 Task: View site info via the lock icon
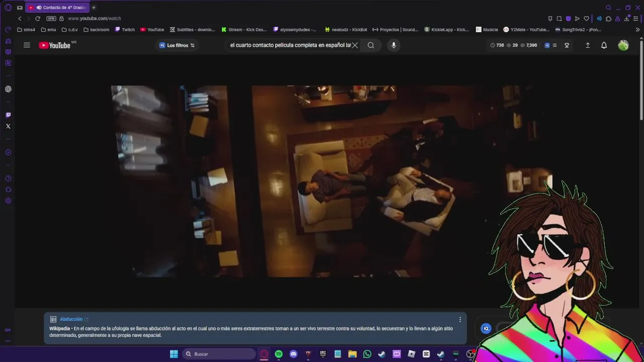pos(61,19)
